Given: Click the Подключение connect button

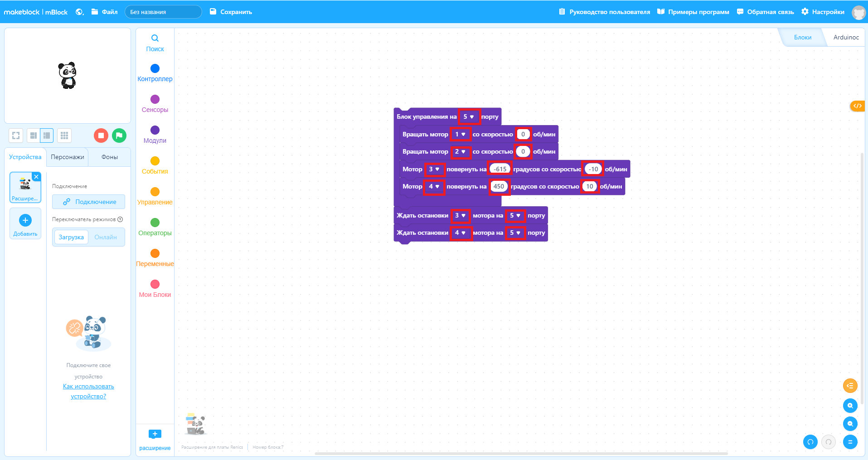Looking at the screenshot, I should coord(89,202).
